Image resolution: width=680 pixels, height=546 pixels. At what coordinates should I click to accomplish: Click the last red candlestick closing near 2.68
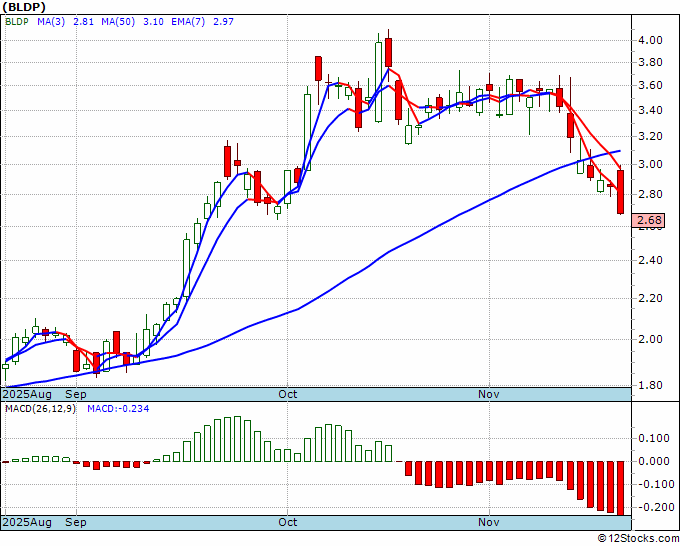621,192
